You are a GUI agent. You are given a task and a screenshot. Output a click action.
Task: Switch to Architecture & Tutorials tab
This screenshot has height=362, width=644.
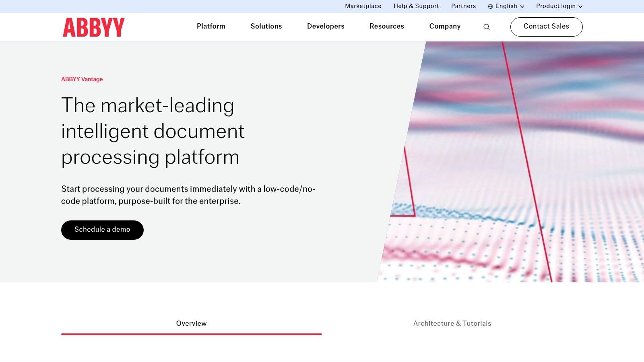[x=452, y=324]
